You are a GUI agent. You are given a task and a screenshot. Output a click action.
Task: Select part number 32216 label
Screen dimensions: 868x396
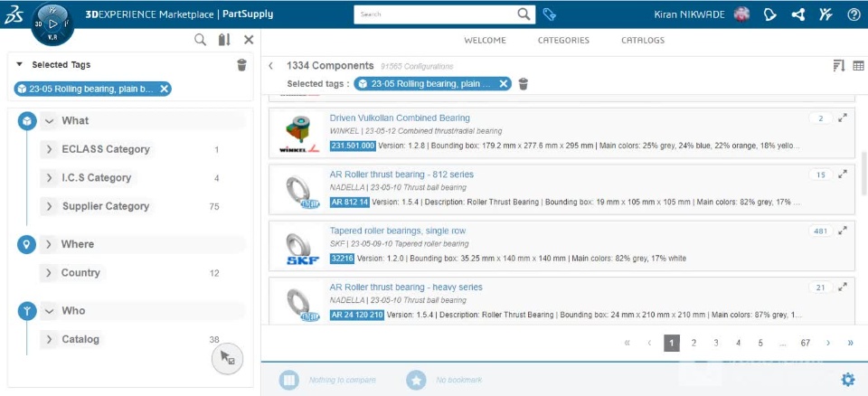point(342,258)
